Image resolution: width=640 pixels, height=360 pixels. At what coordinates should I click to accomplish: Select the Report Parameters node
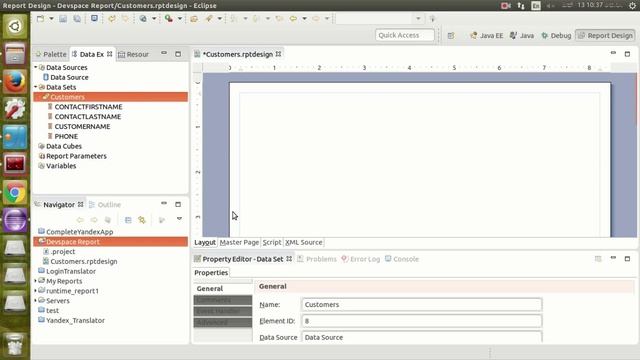[x=72, y=156]
